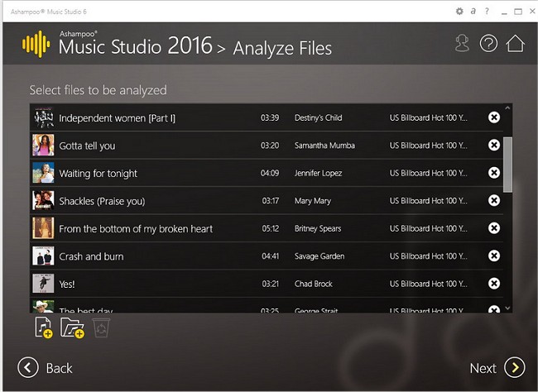Image resolution: width=538 pixels, height=392 pixels.
Task: Click artist name Savage Garden
Action: [x=319, y=256]
